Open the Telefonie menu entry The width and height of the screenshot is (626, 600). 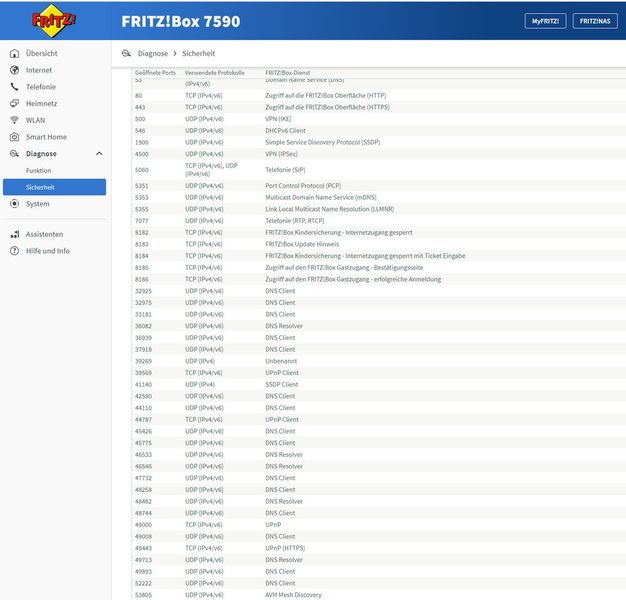[41, 87]
